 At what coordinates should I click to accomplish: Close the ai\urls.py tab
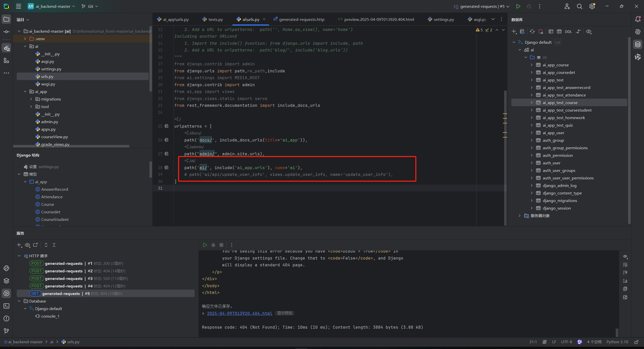tap(264, 19)
